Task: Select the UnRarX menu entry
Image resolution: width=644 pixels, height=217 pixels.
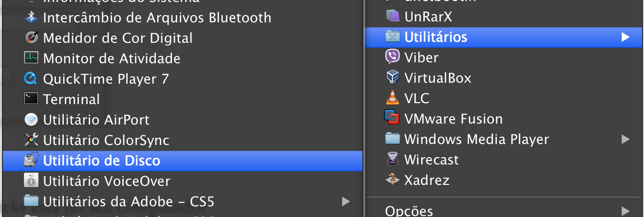Action: point(504,17)
